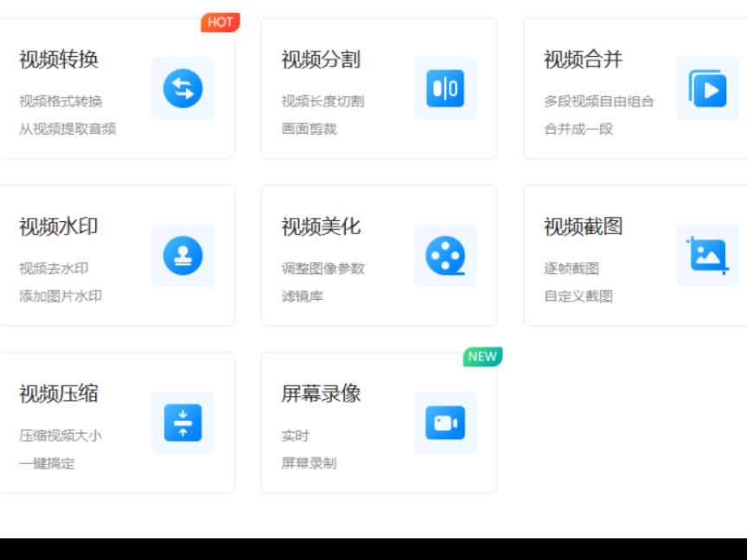
Task: Click the 视频截图 crop-image icon
Action: pyautogui.click(x=707, y=256)
